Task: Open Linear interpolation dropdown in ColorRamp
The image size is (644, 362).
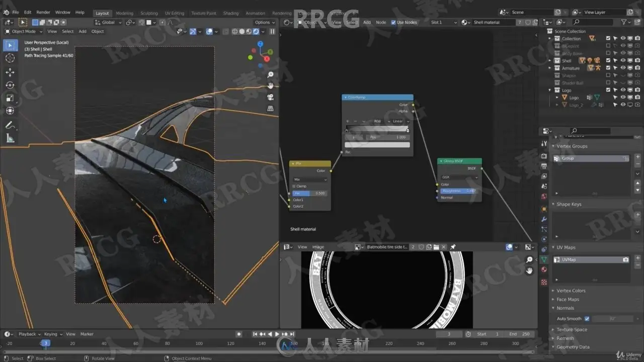Action: (400, 121)
